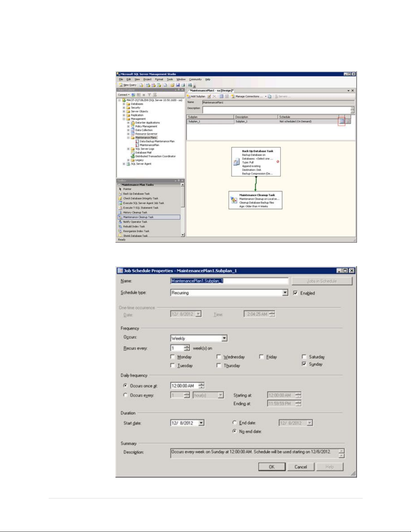Screen dimensions: 411x532
Task: Click the remove schedule icon for Subplan_1
Action: (348, 122)
